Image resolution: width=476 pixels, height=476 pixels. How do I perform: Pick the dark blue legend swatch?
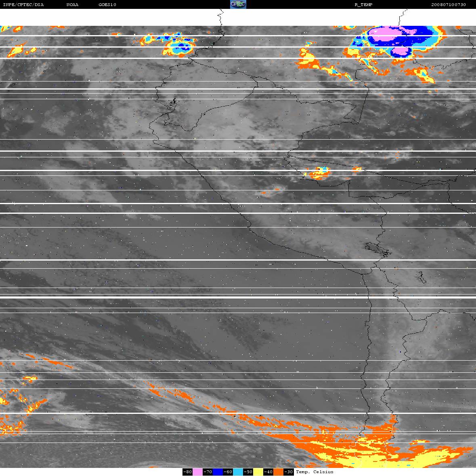(218, 472)
